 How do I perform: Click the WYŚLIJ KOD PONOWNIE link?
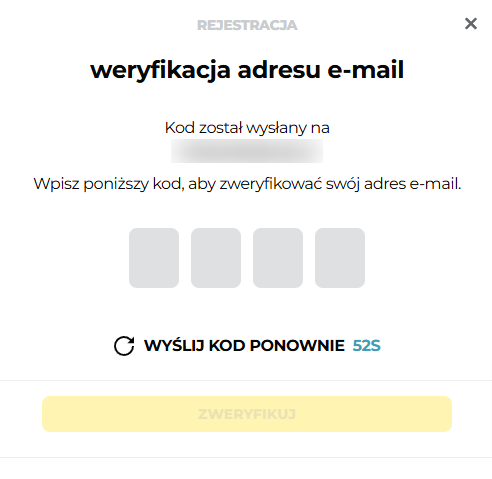click(x=244, y=346)
